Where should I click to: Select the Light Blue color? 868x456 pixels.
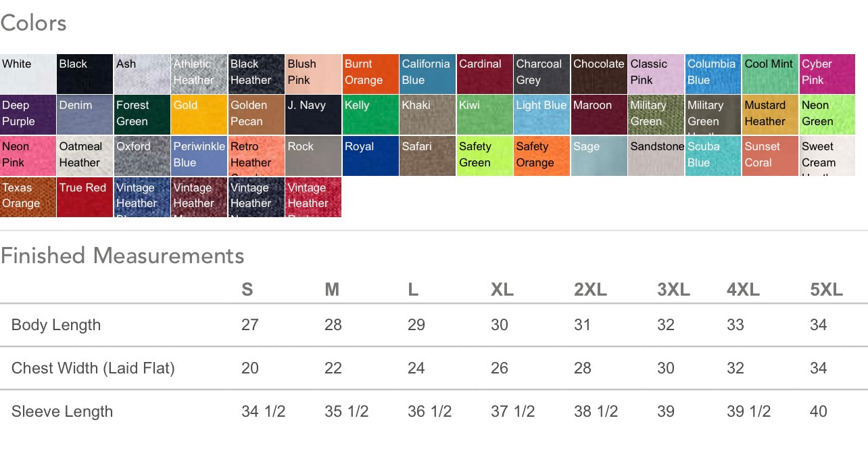click(541, 115)
